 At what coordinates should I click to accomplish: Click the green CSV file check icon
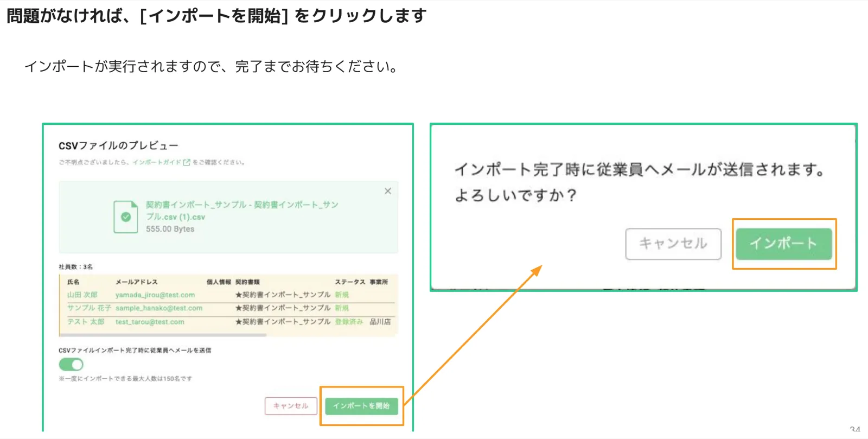pyautogui.click(x=126, y=217)
